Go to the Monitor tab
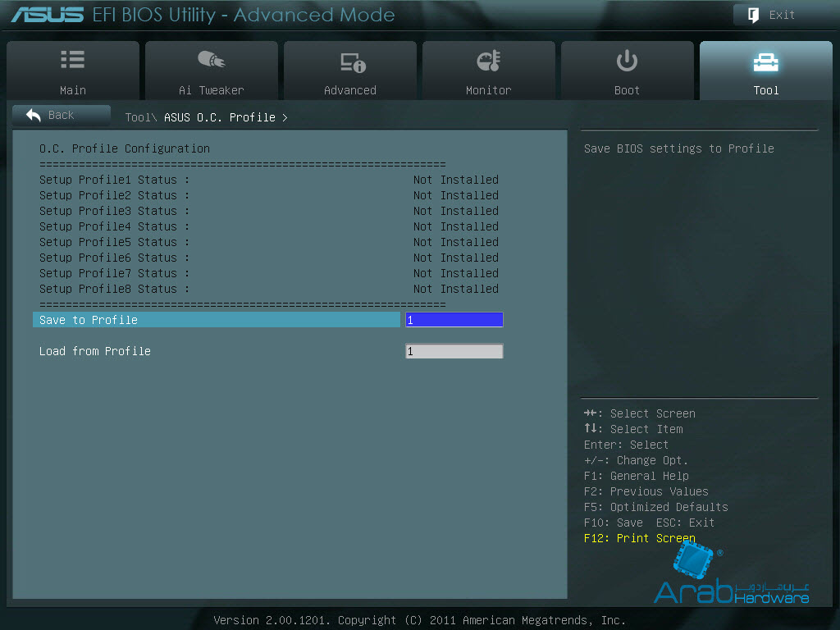This screenshot has width=840, height=630. pos(489,71)
